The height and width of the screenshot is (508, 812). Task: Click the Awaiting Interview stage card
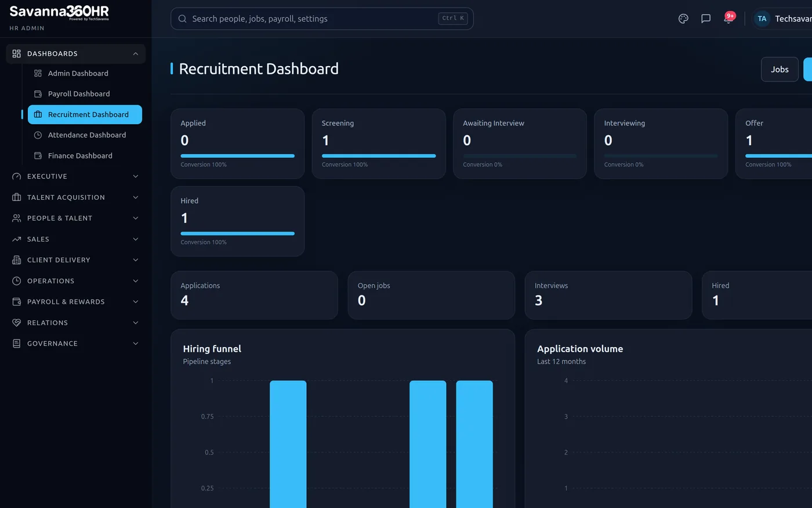(520, 143)
